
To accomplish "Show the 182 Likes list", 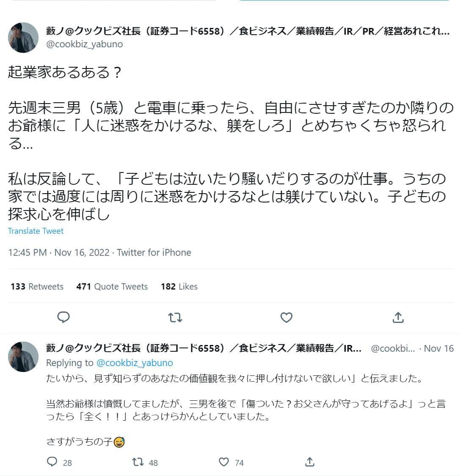I will (179, 287).
